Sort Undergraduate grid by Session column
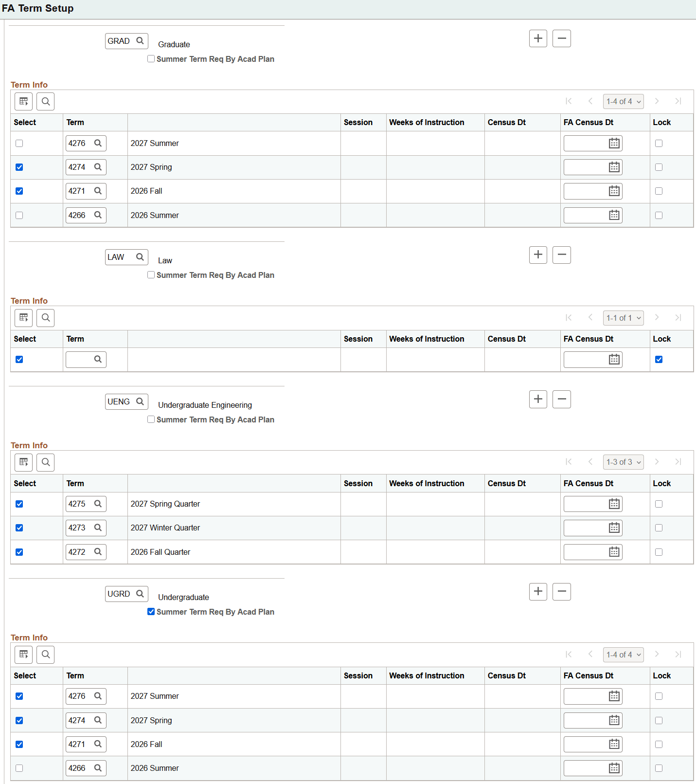This screenshot has width=696, height=784. tap(358, 675)
